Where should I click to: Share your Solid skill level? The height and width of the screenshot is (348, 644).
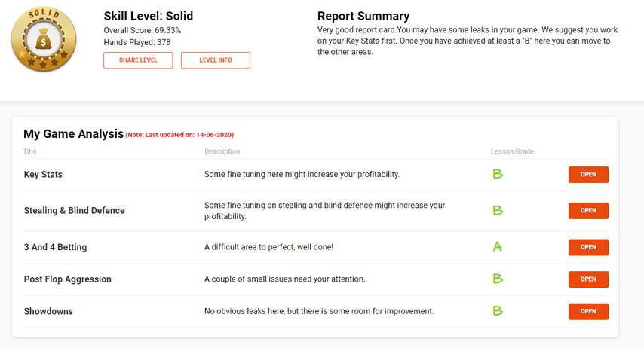pyautogui.click(x=138, y=60)
